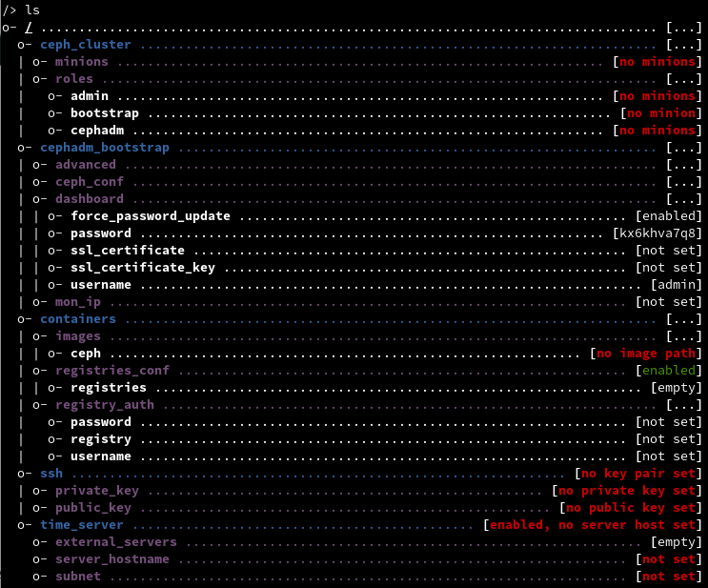Select the external_servers entry
Viewport: 708px width, 588px height.
115,542
